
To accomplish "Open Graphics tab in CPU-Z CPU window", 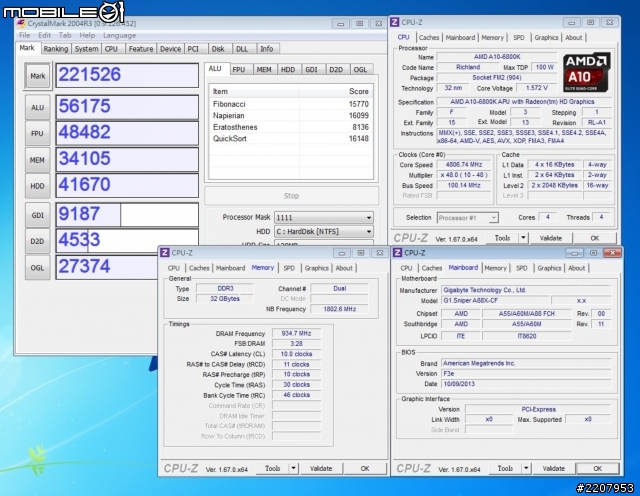I will point(547,38).
